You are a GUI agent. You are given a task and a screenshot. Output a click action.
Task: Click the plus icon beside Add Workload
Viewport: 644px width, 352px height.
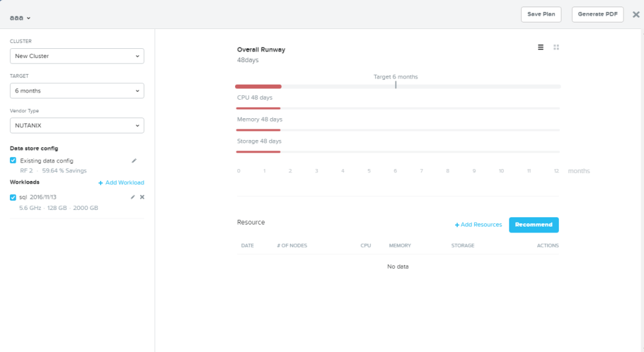100,183
